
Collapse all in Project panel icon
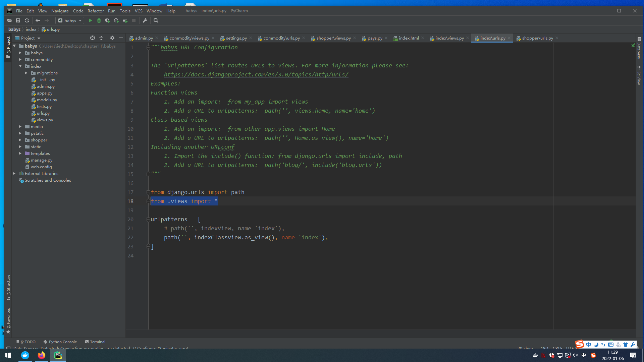[x=101, y=38]
